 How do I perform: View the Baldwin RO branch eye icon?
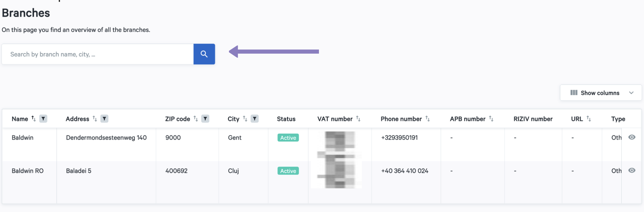pyautogui.click(x=632, y=170)
